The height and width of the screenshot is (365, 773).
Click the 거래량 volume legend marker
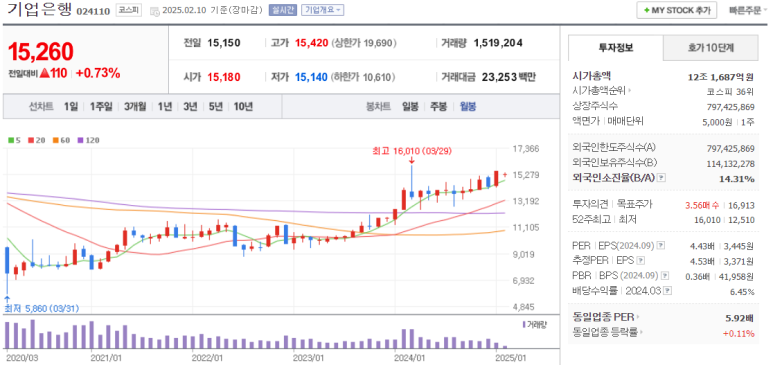point(534,324)
